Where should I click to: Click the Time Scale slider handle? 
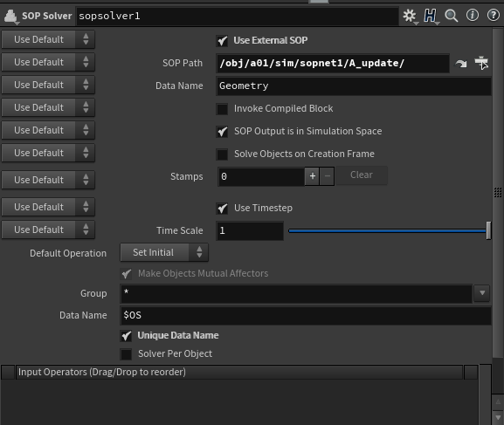tap(488, 230)
